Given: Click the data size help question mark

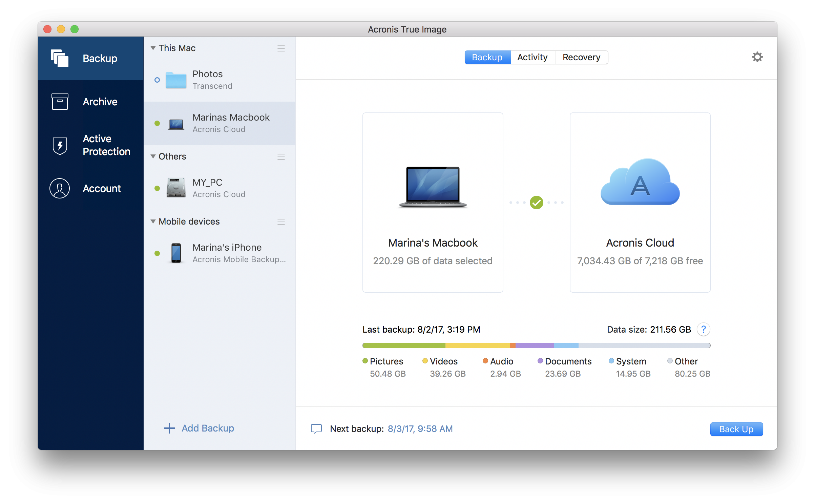Looking at the screenshot, I should 703,329.
